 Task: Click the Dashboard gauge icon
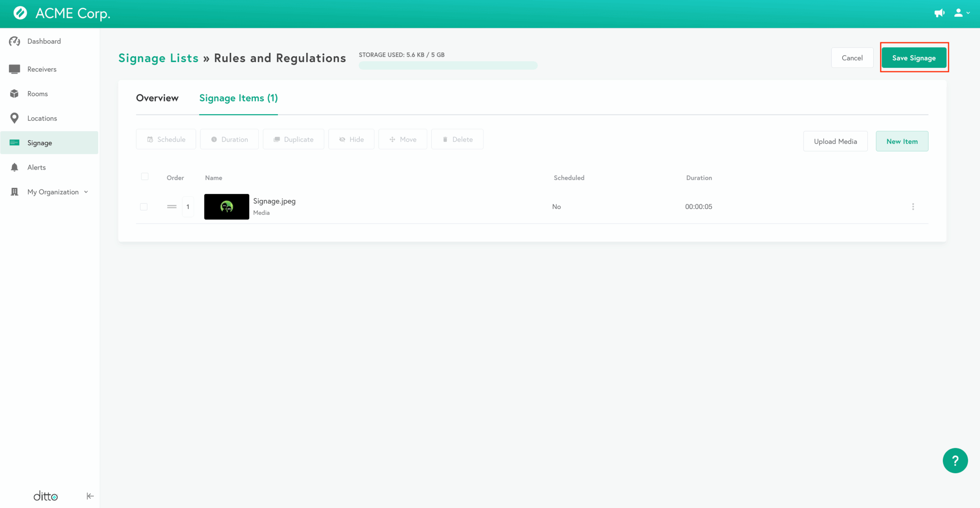(15, 41)
